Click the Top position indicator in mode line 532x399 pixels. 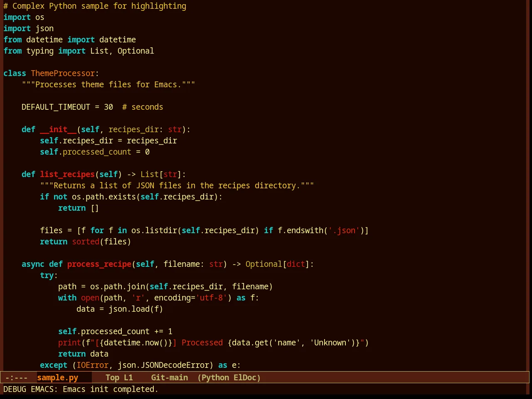coord(112,377)
